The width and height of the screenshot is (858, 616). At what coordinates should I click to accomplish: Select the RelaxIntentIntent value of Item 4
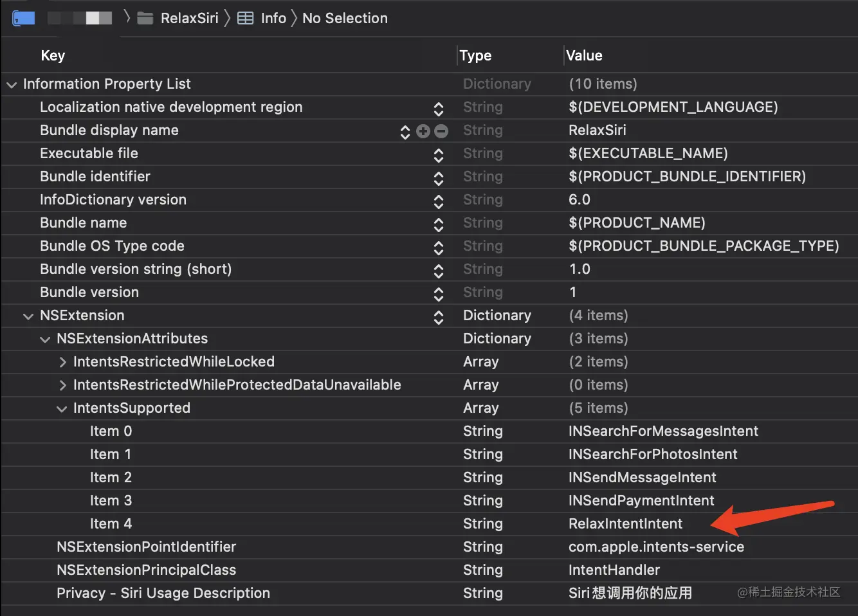click(x=625, y=523)
